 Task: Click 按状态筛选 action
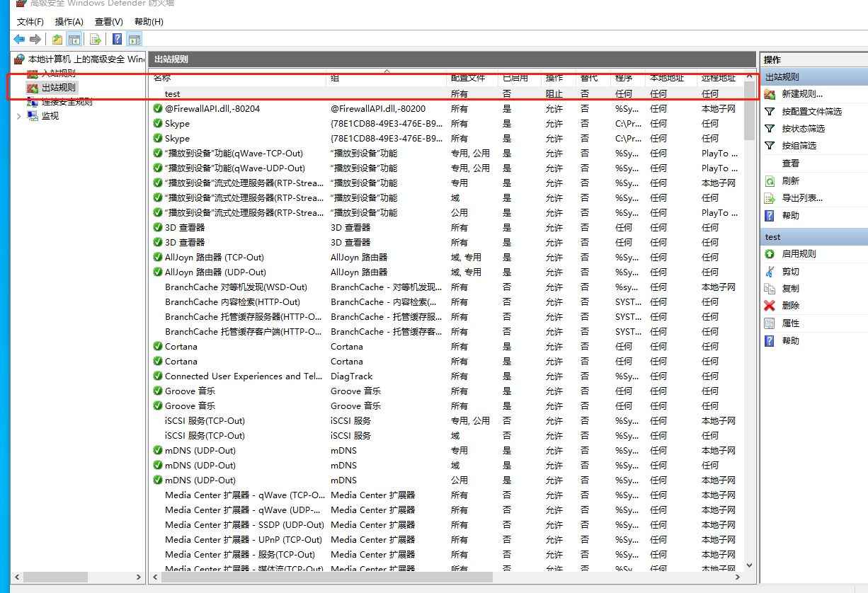804,129
